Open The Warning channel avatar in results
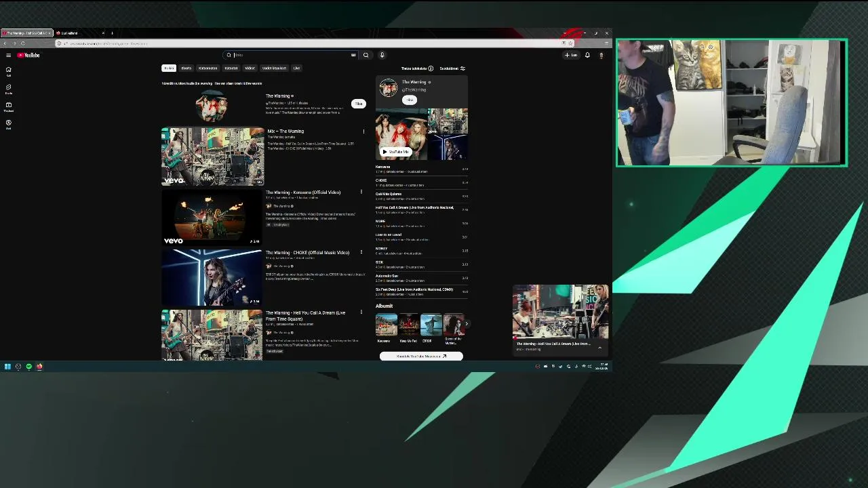This screenshot has height=488, width=868. (x=212, y=105)
